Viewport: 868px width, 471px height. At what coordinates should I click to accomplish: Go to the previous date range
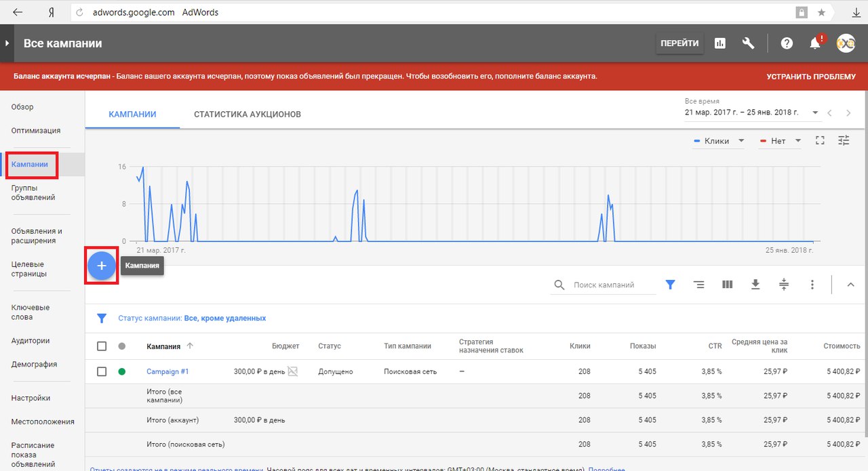[829, 113]
